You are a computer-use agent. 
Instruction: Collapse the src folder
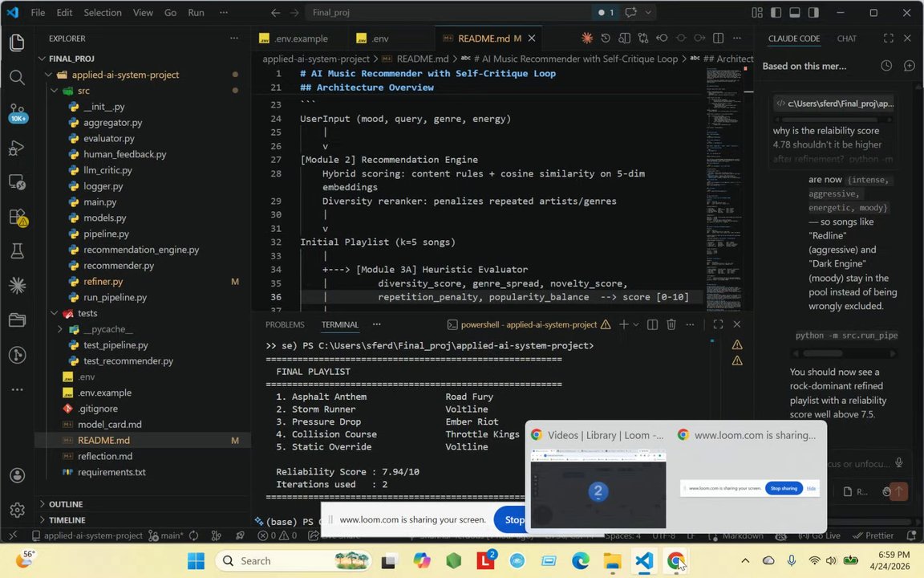coord(55,90)
